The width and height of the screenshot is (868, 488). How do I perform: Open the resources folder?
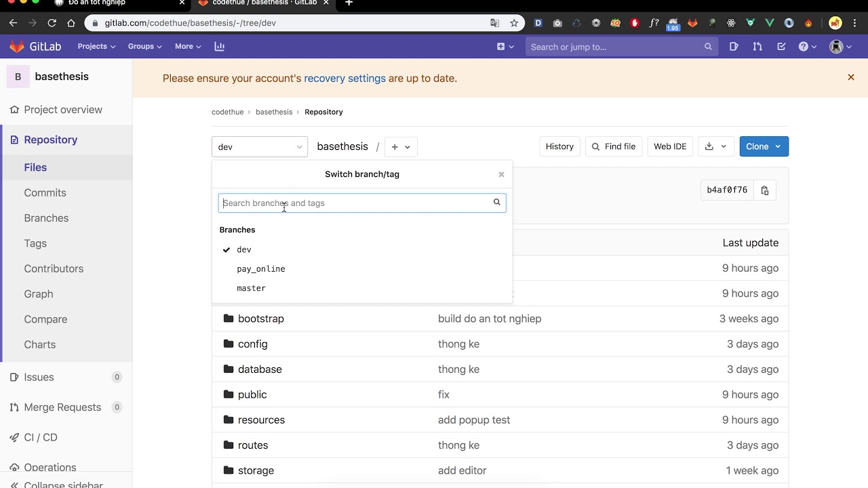pyautogui.click(x=261, y=420)
